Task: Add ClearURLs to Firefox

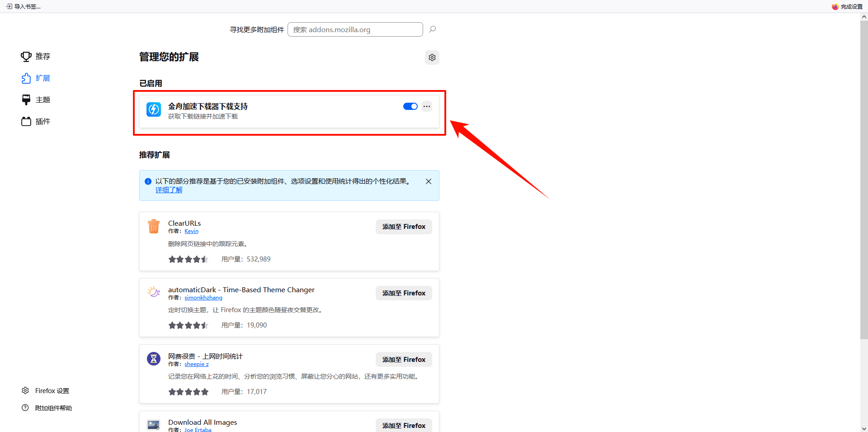Action: click(403, 227)
